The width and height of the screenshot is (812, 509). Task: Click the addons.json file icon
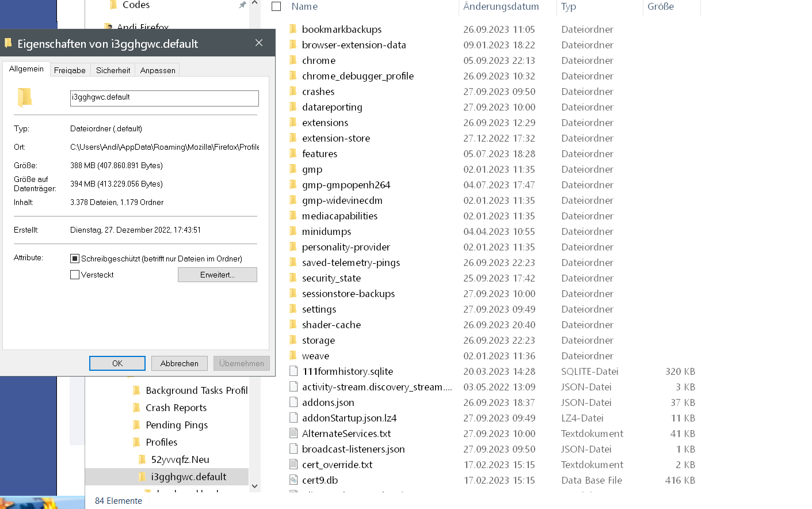293,402
